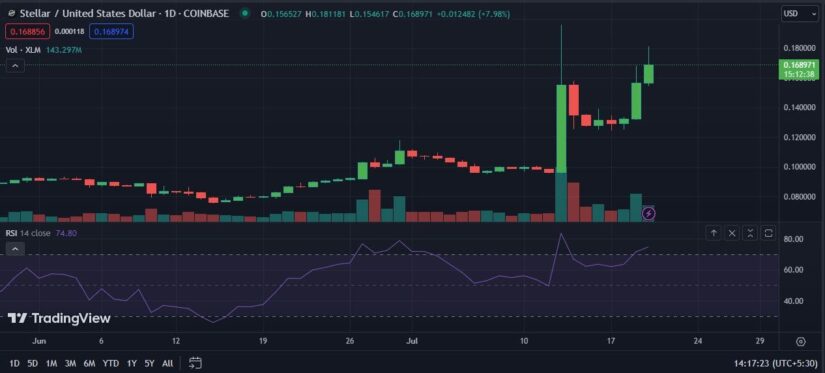Click the red sell price 0.168856 button
825x373 pixels.
pyautogui.click(x=28, y=32)
